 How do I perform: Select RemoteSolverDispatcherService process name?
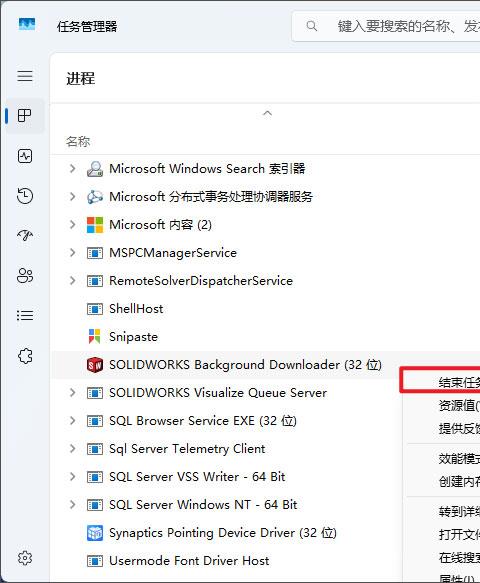(201, 281)
